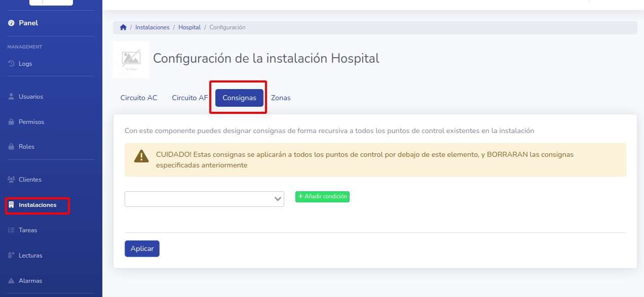The height and width of the screenshot is (297, 644).
Task: Click the green Añadir condición button
Action: [322, 197]
